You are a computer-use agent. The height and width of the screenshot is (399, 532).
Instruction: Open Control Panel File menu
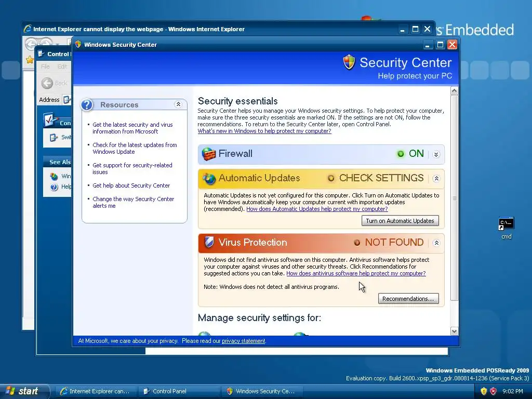point(45,66)
